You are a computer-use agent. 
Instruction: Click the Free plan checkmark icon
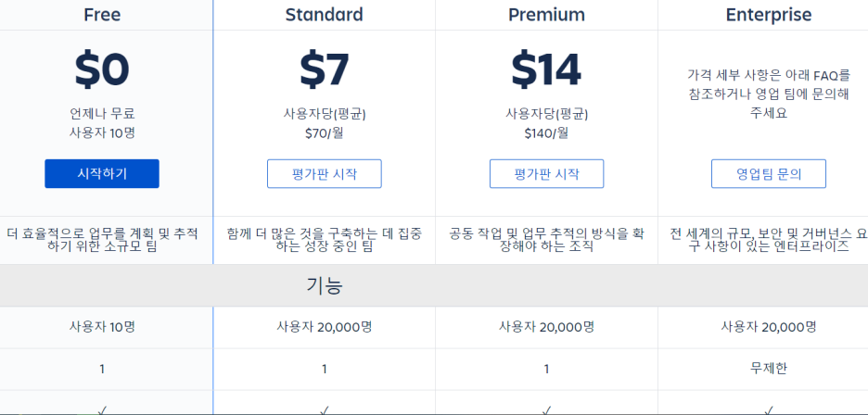102,410
